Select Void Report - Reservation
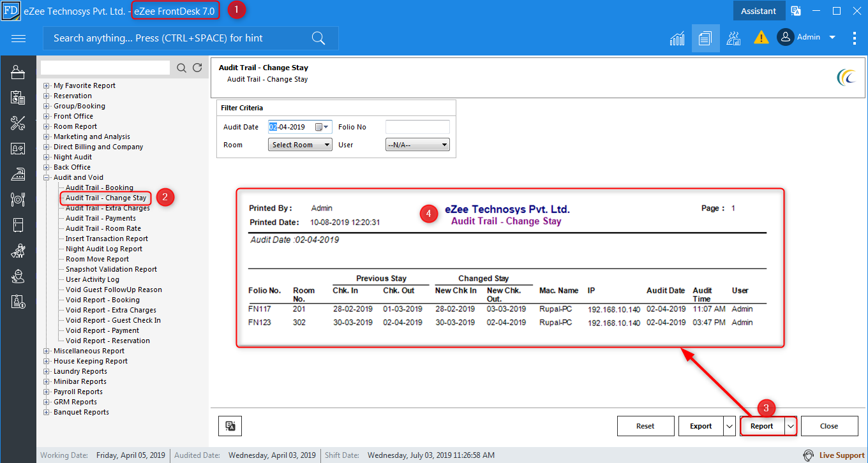Image resolution: width=868 pixels, height=463 pixels. tap(108, 341)
